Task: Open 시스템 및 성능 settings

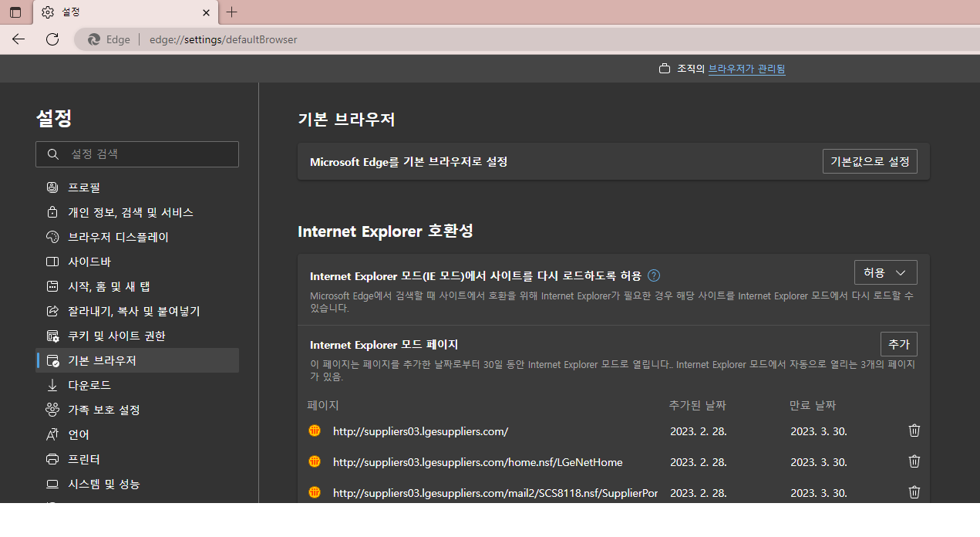Action: (x=137, y=484)
